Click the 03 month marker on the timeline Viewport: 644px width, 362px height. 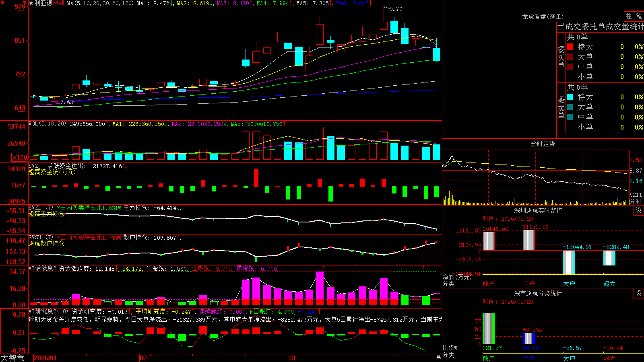[292, 358]
